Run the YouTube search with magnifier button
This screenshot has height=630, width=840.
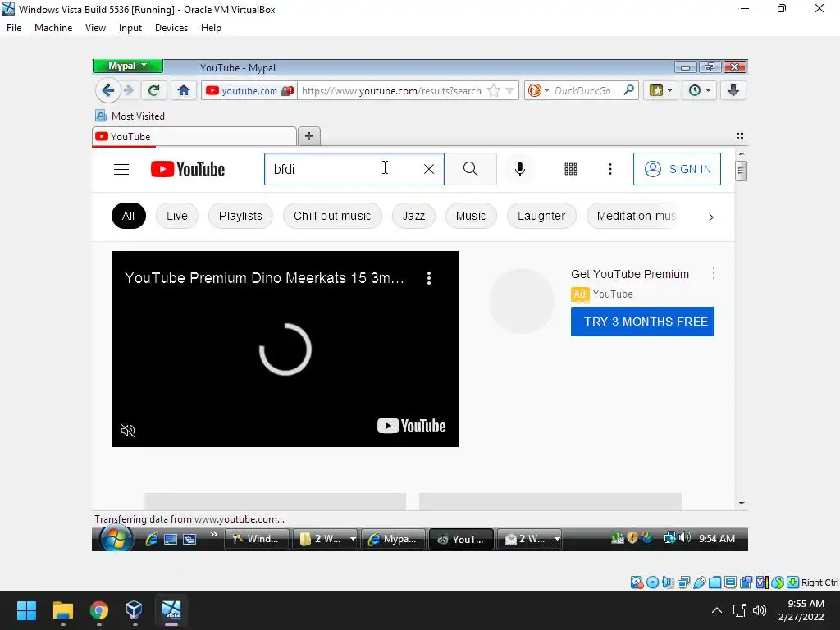click(x=470, y=169)
